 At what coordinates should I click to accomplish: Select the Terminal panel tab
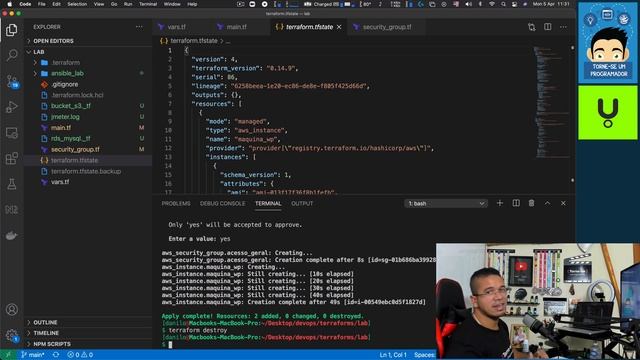coord(268,203)
